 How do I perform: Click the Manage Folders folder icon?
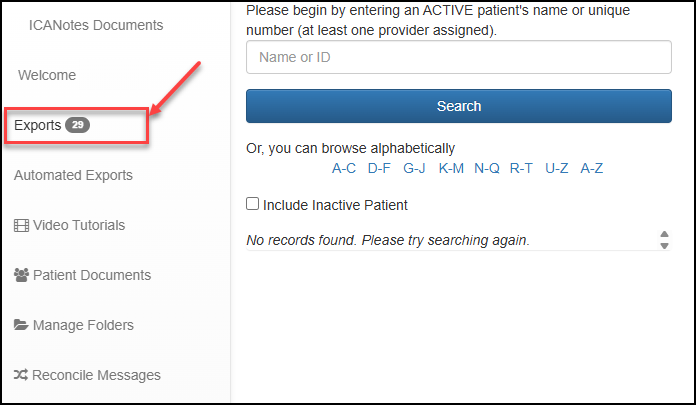pyautogui.click(x=21, y=325)
